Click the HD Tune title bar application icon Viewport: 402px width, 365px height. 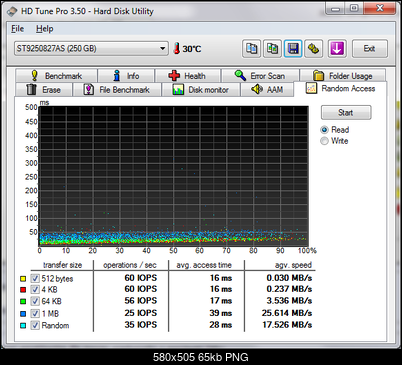click(x=12, y=11)
